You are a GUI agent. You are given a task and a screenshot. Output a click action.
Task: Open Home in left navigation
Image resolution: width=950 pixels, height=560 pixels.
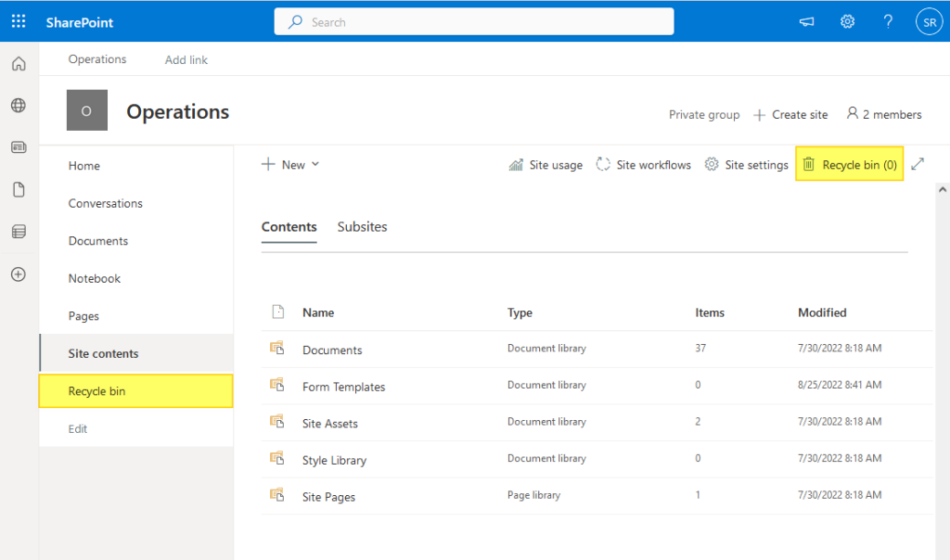click(x=84, y=166)
